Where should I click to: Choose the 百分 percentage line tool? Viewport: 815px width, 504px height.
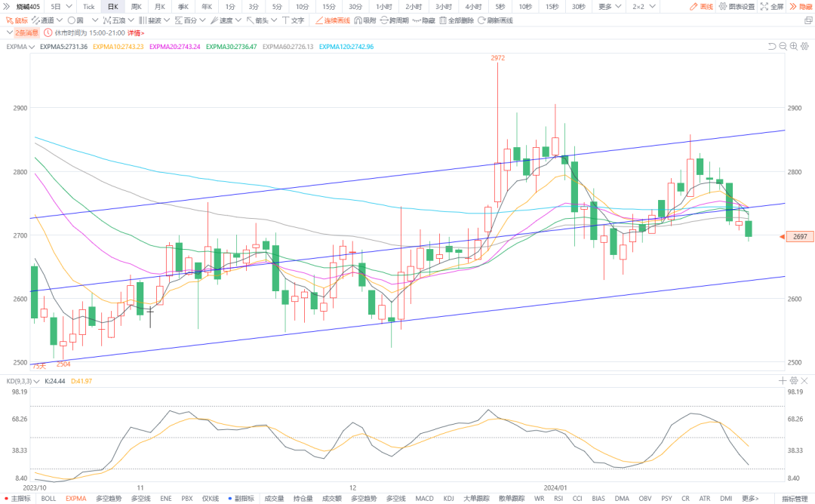(186, 20)
